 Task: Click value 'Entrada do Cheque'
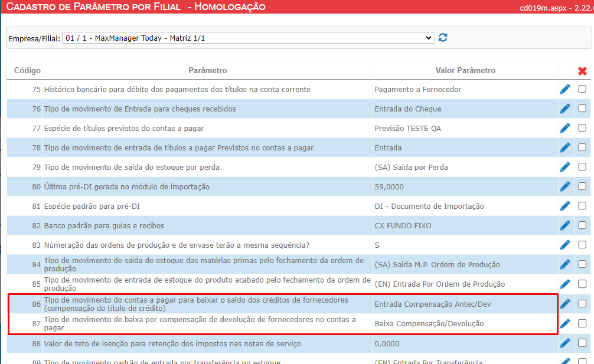coord(408,109)
